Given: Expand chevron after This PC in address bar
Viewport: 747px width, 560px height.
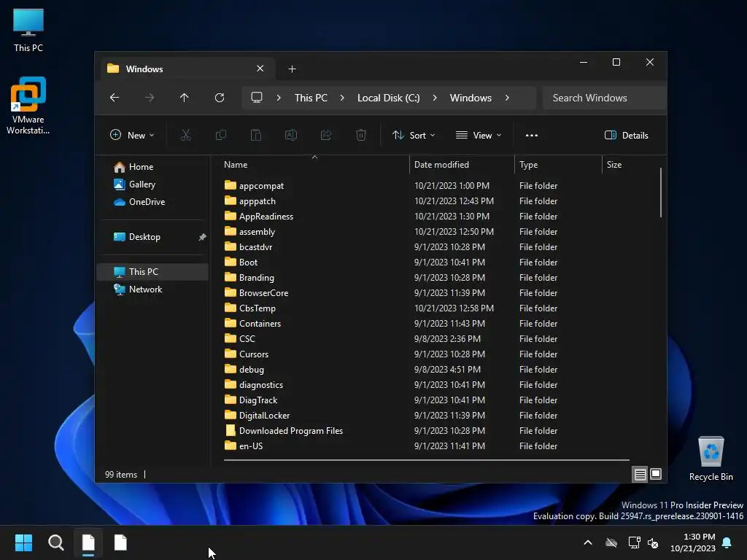Looking at the screenshot, I should [342, 98].
